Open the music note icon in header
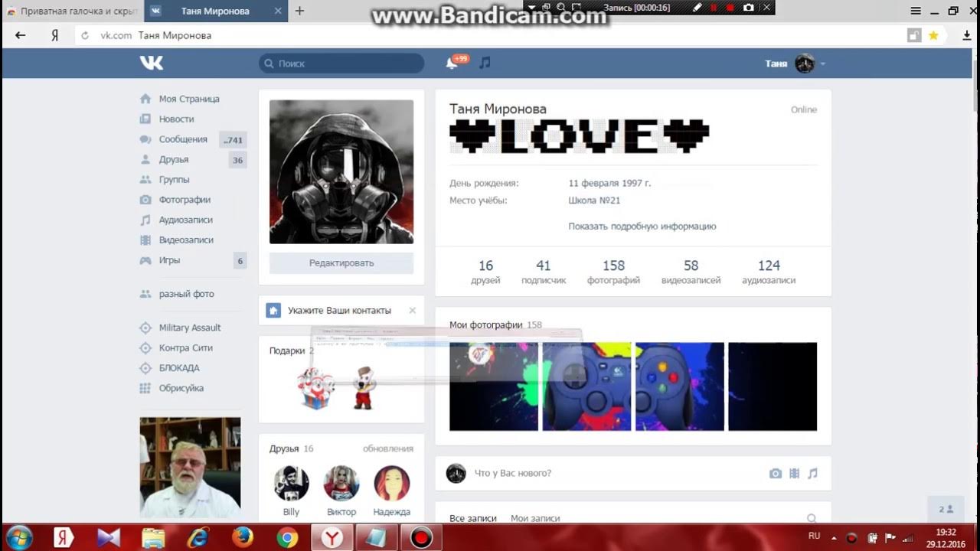This screenshot has height=551, width=980. (x=485, y=63)
